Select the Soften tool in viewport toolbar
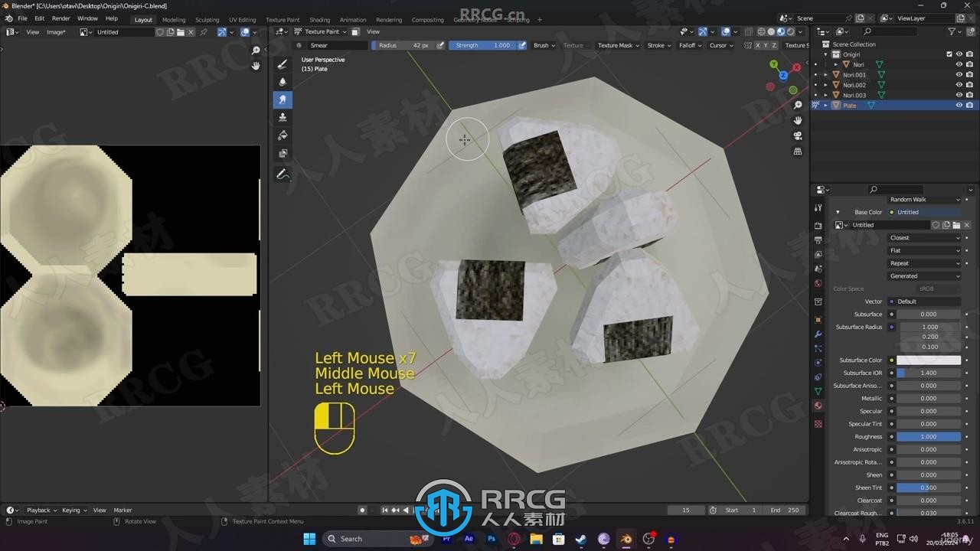The height and width of the screenshot is (551, 980). pos(283,82)
